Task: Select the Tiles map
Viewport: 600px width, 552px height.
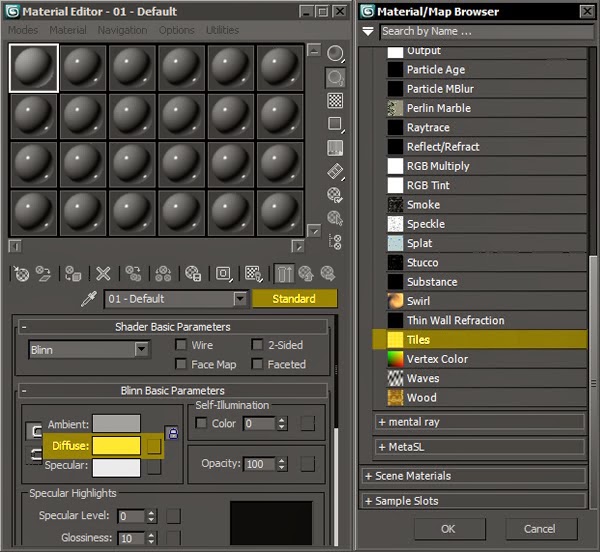Action: [x=479, y=340]
